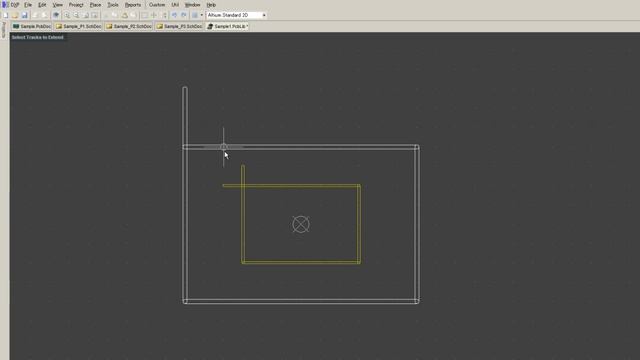The height and width of the screenshot is (360, 640).
Task: Open the File menu
Action: (x=28, y=5)
